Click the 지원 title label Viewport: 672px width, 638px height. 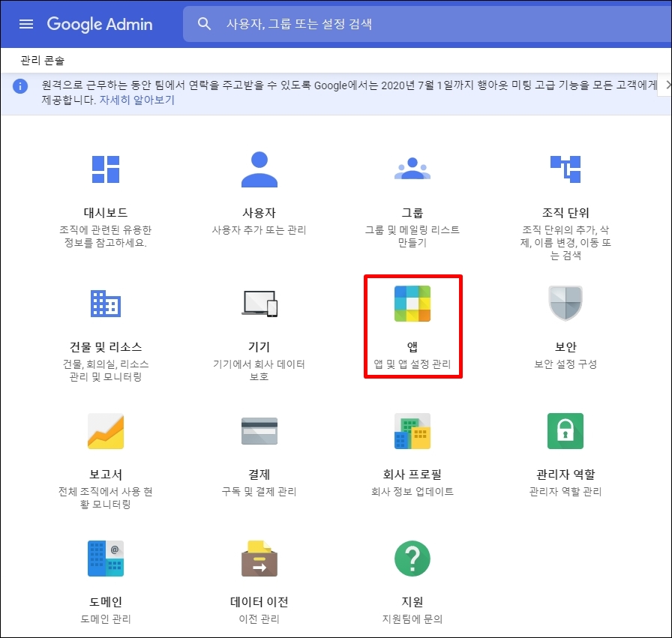pos(412,602)
